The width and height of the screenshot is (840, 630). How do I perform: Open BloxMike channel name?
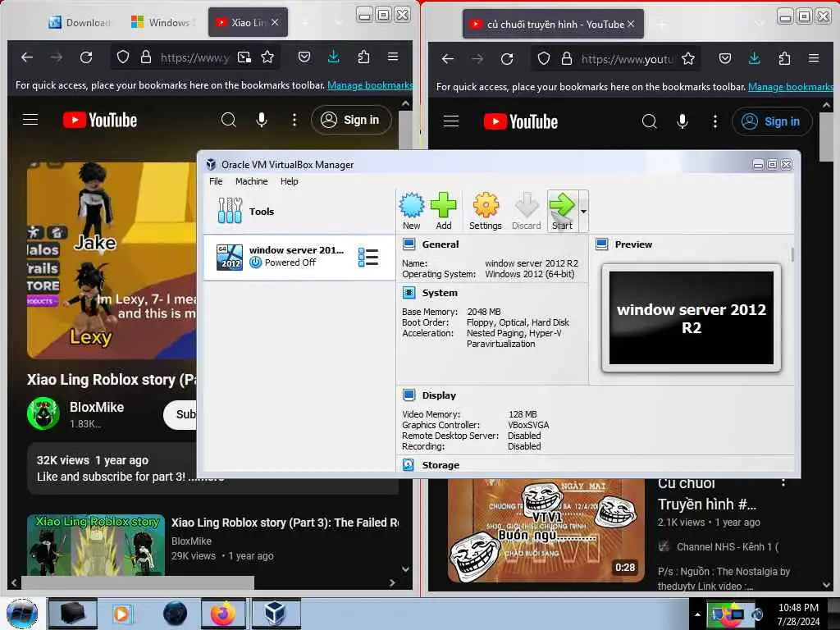click(97, 407)
